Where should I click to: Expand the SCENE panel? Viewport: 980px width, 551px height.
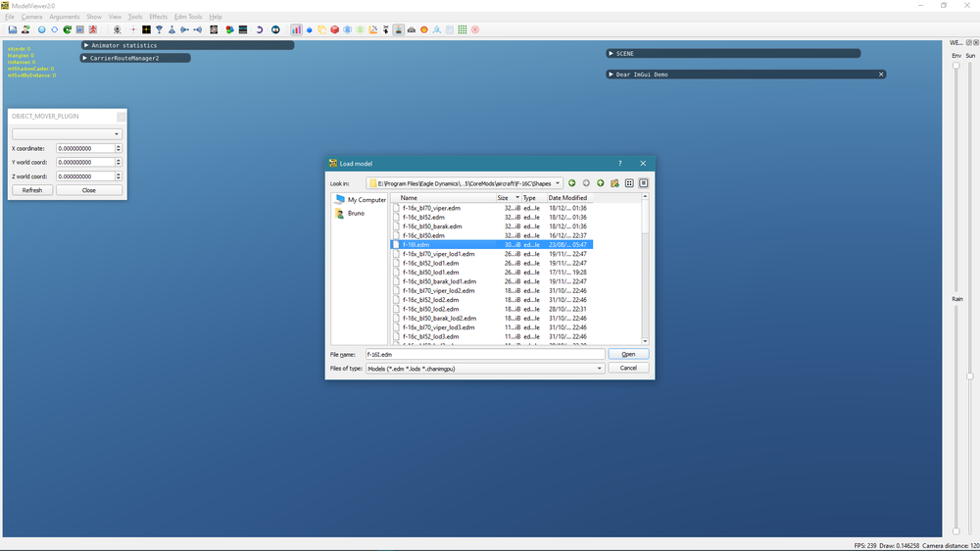tap(611, 53)
